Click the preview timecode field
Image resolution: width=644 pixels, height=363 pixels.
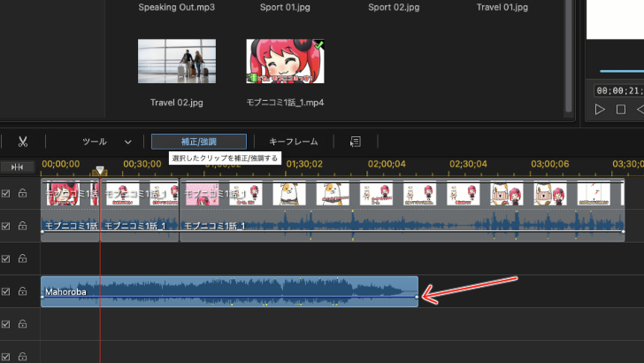[x=619, y=90]
